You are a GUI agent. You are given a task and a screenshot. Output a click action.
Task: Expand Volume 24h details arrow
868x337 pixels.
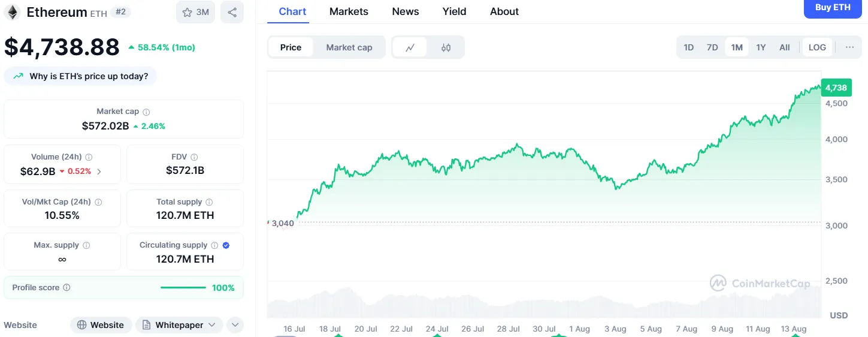[99, 171]
